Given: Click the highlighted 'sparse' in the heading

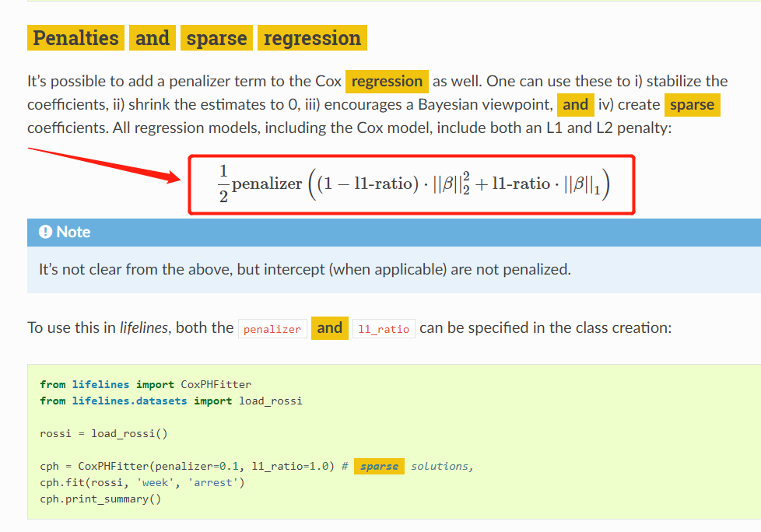Looking at the screenshot, I should pyautogui.click(x=216, y=38).
